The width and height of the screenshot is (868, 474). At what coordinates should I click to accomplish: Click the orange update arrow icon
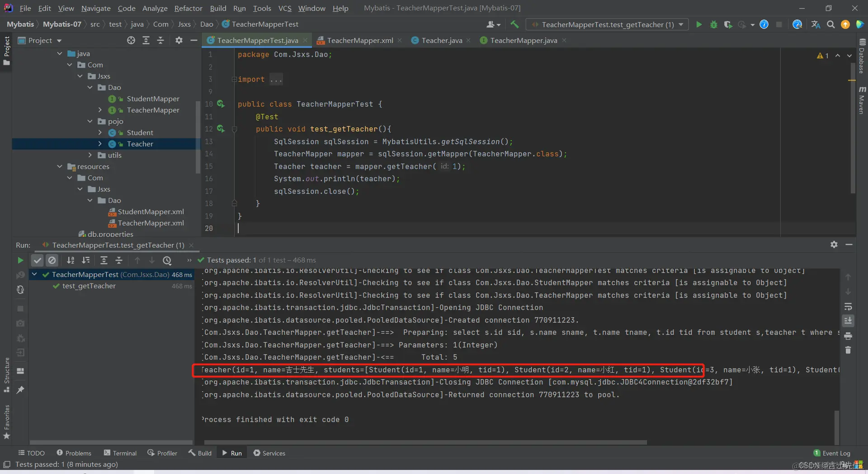[x=845, y=24]
